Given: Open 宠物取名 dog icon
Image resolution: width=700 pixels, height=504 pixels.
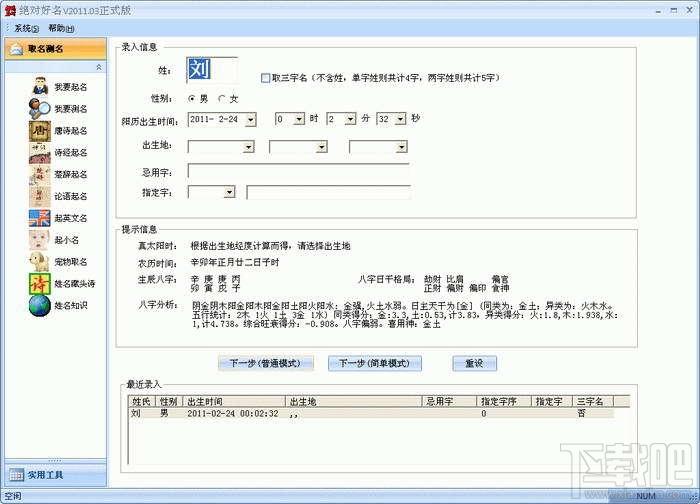Looking at the screenshot, I should click(40, 262).
